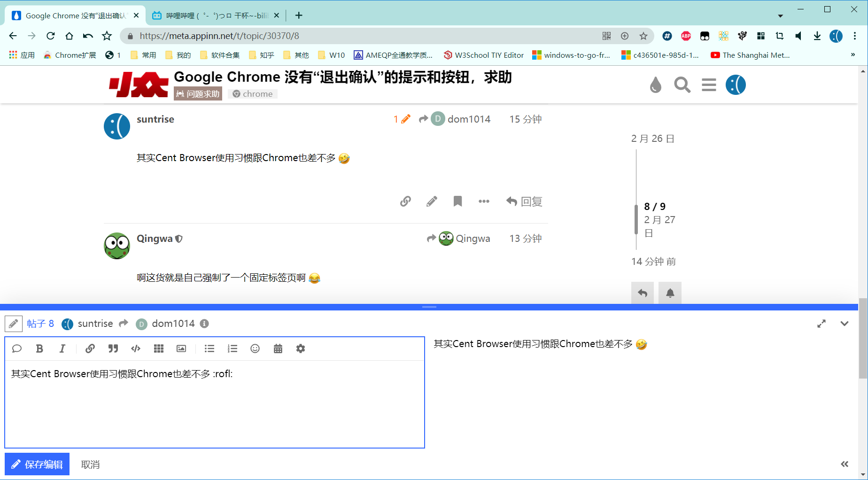Toggle editor fullscreen with expand arrows
This screenshot has width=868, height=480.
click(821, 324)
